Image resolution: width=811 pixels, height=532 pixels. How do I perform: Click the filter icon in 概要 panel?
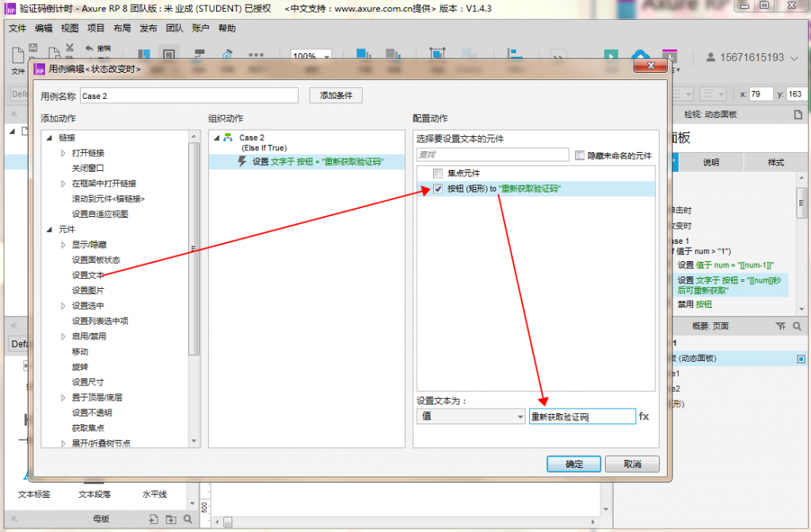[781, 325]
